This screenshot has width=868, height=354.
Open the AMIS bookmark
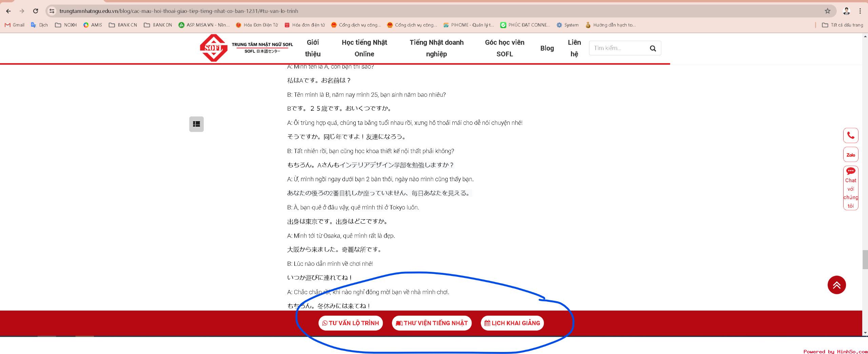[x=93, y=25]
